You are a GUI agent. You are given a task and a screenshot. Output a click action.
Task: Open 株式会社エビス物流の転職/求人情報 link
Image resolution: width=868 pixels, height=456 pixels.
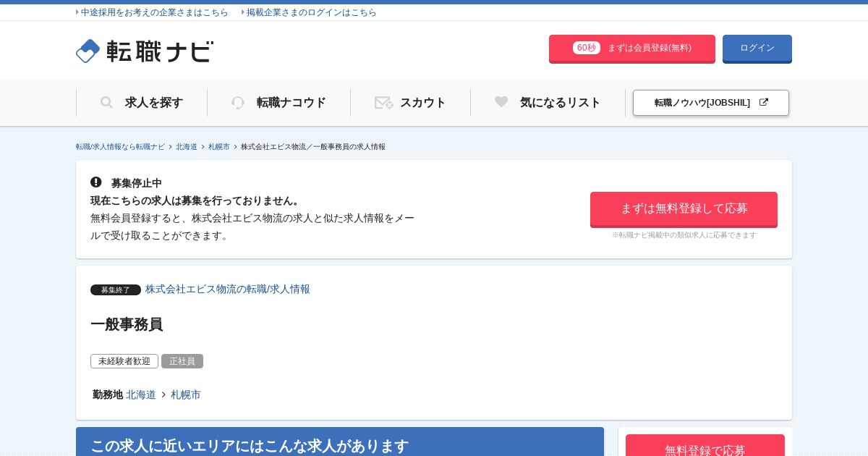[x=228, y=290]
